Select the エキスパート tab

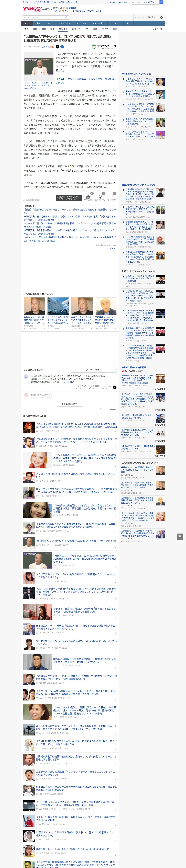point(64,24)
